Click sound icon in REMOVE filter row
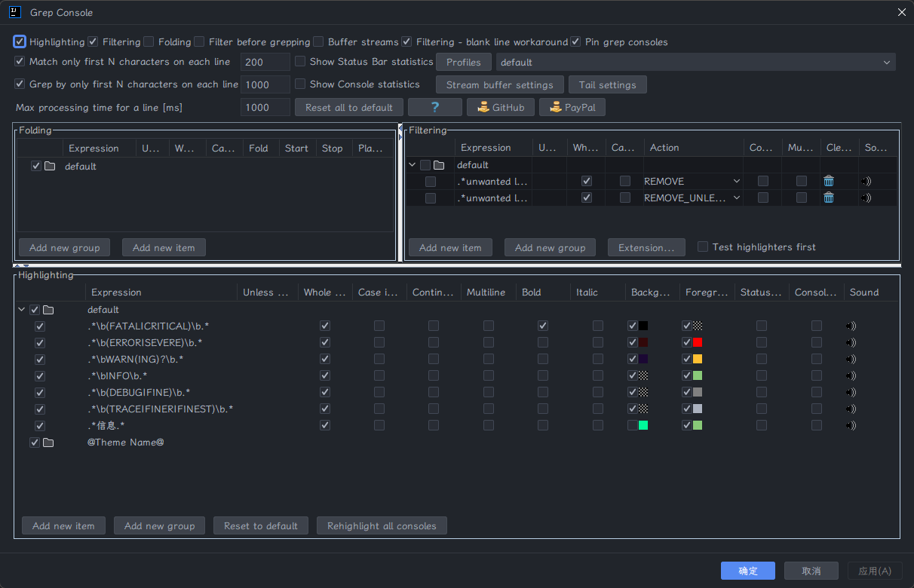Image resolution: width=914 pixels, height=588 pixels. coord(866,181)
